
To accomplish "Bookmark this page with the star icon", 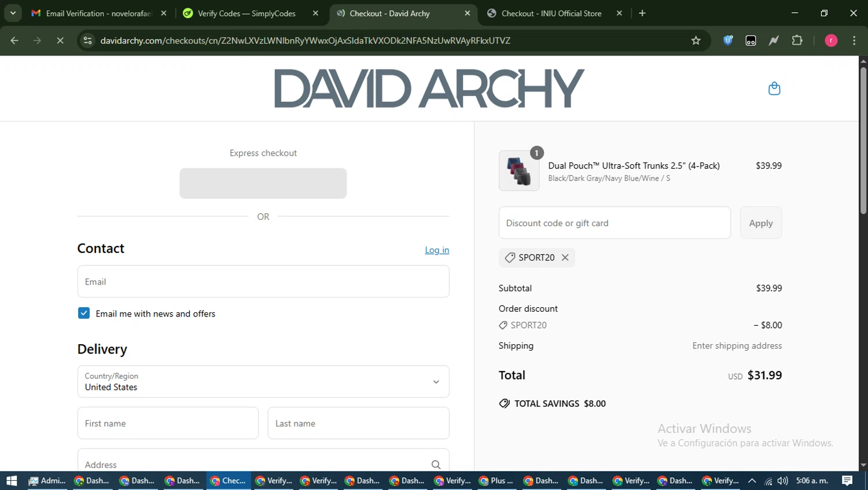I will pyautogui.click(x=696, y=40).
